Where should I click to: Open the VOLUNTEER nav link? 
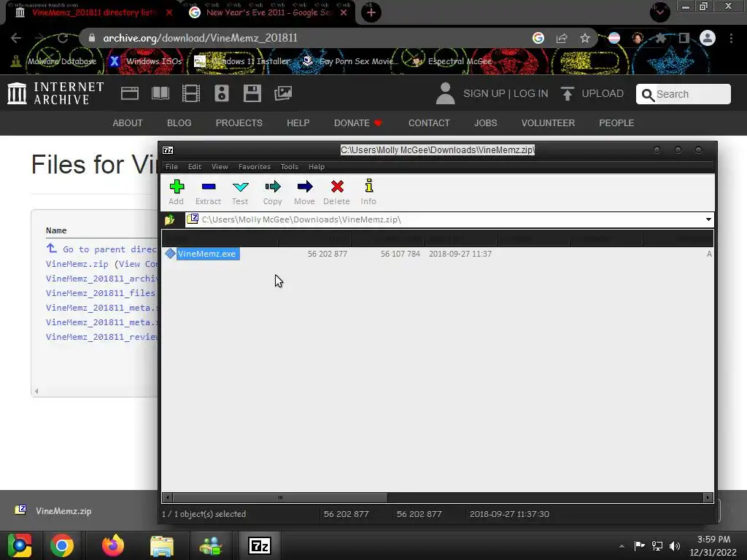(x=548, y=122)
